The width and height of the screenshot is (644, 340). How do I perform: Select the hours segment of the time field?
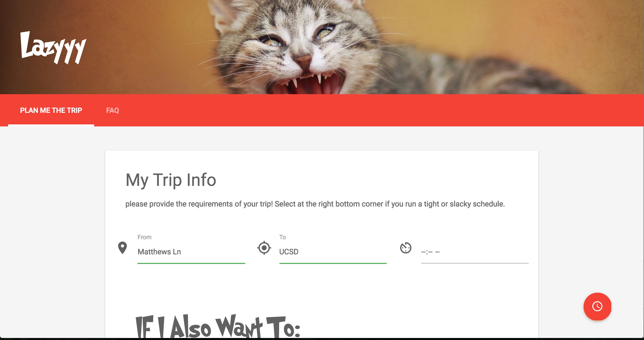pos(423,252)
